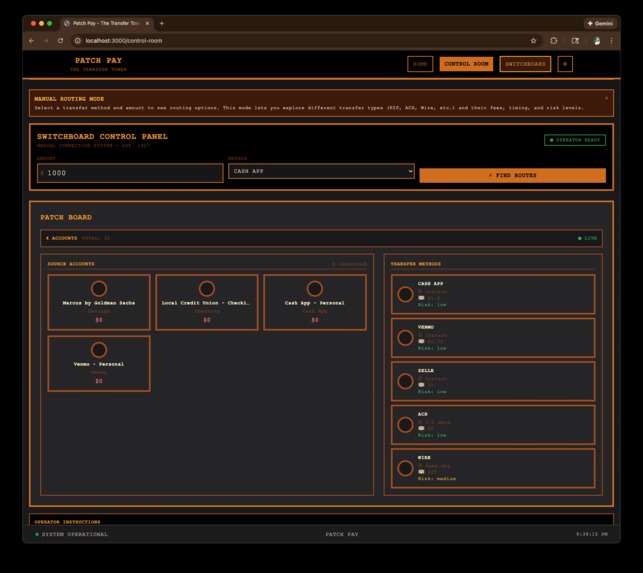Select the Wire transfer method jack

[405, 468]
